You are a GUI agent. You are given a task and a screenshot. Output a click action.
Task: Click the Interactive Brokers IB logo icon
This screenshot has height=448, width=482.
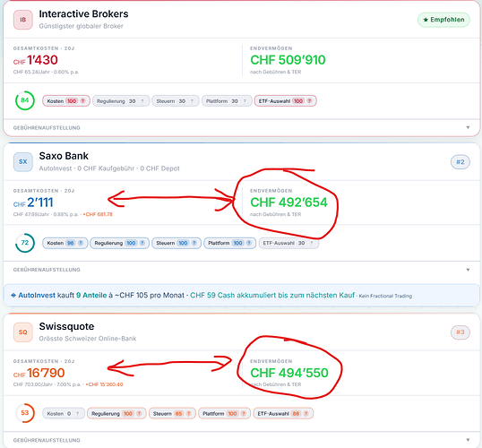point(22,20)
